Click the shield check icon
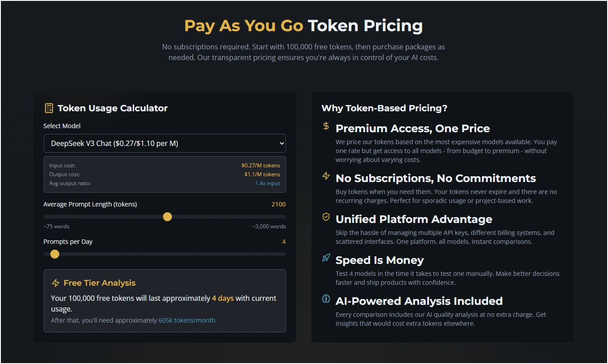This screenshot has width=608, height=364. pyautogui.click(x=326, y=217)
